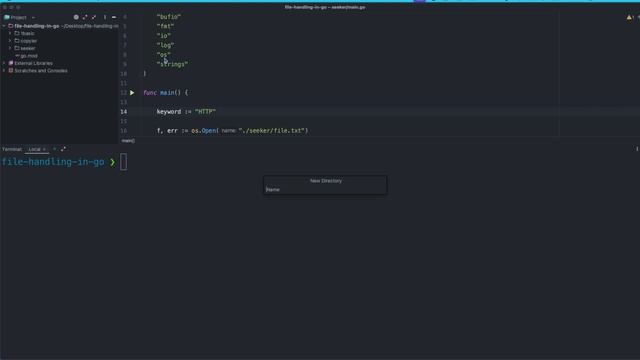The height and width of the screenshot is (360, 640).
Task: Click the Name field in New Directory popup
Action: [x=325, y=189]
